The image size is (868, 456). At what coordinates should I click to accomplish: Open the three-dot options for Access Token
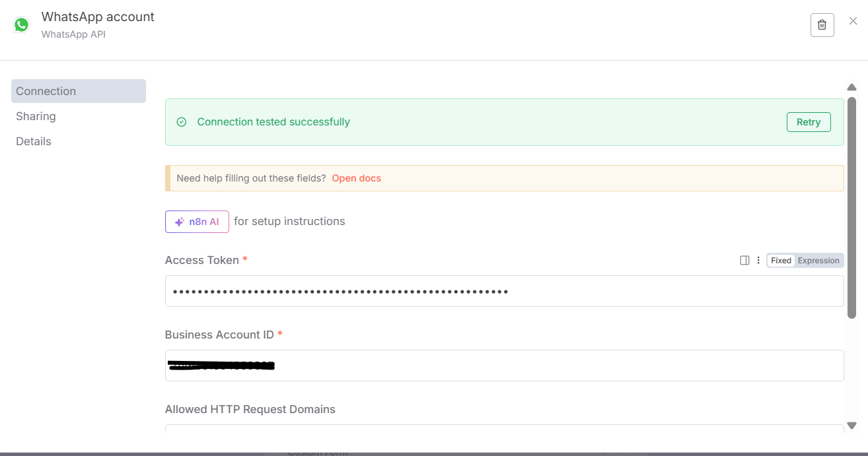(x=758, y=261)
